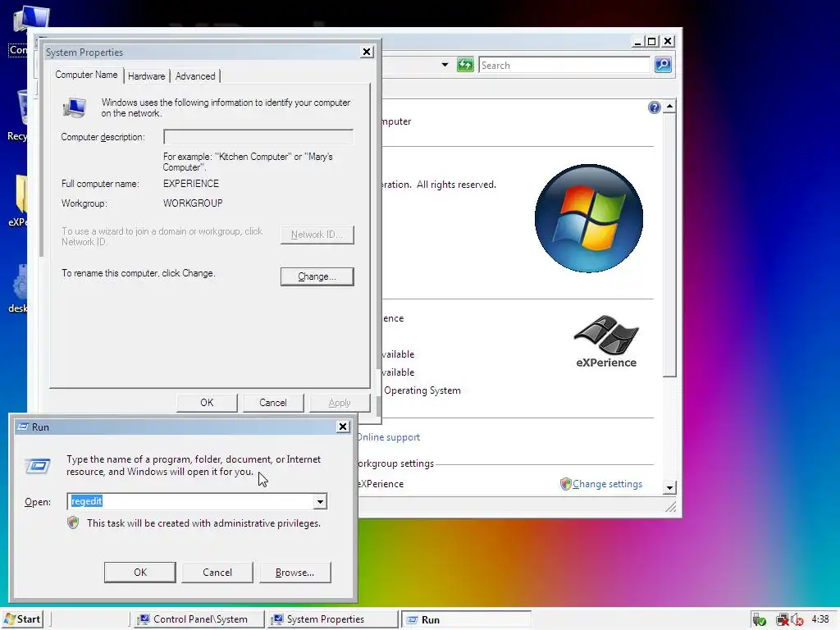Click the network disconnected tray icon
Image resolution: width=840 pixels, height=630 pixels.
(783, 620)
